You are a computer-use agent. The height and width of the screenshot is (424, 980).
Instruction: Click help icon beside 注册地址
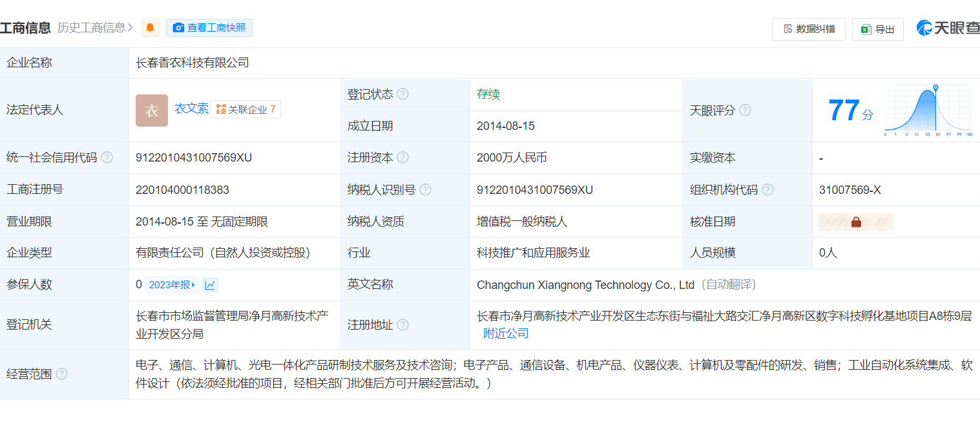pos(402,324)
